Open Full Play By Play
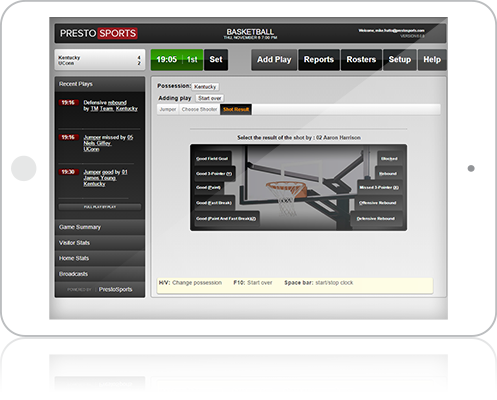 (100, 207)
